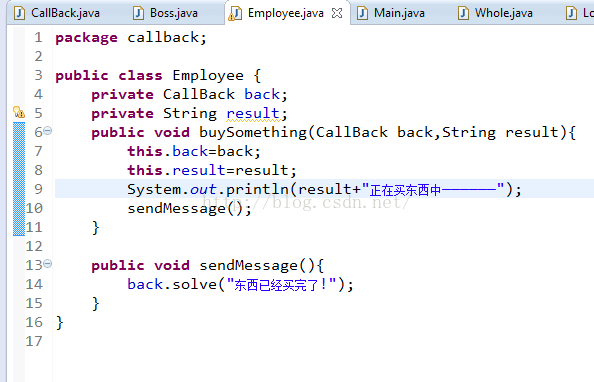Switch to the Main.java tab

[x=392, y=13]
